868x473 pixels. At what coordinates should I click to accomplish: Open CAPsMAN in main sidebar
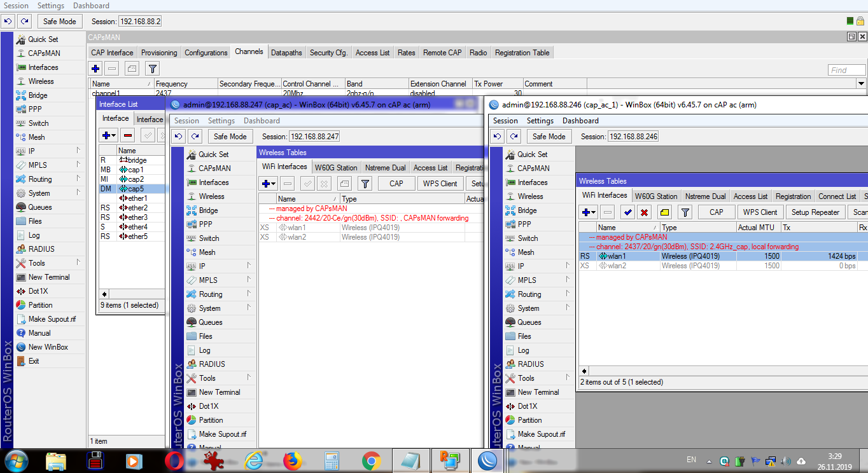click(44, 53)
